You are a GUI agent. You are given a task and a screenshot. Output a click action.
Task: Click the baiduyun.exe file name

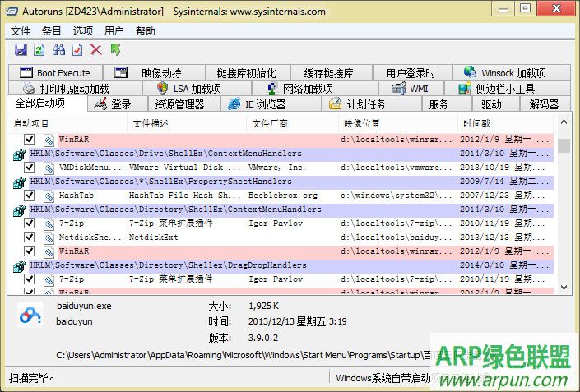coord(84,306)
